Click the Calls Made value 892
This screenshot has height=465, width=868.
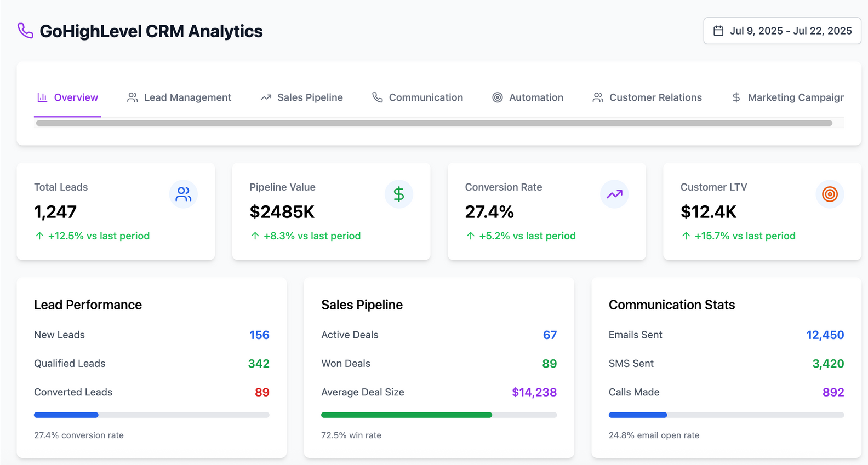coord(833,393)
